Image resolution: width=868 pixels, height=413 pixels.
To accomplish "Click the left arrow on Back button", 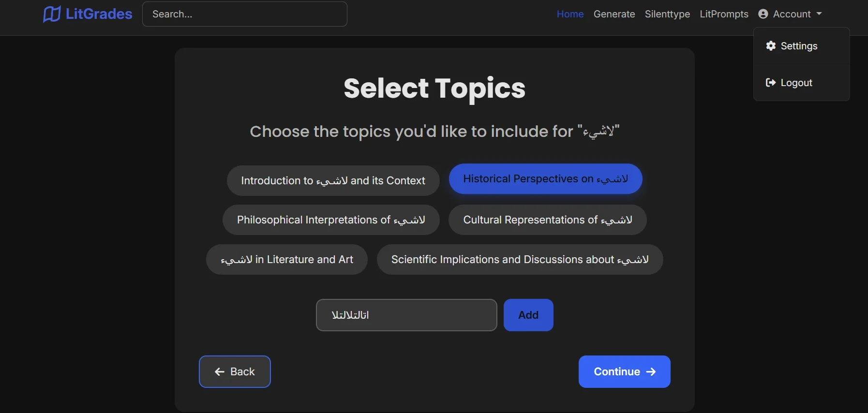I will click(x=220, y=371).
